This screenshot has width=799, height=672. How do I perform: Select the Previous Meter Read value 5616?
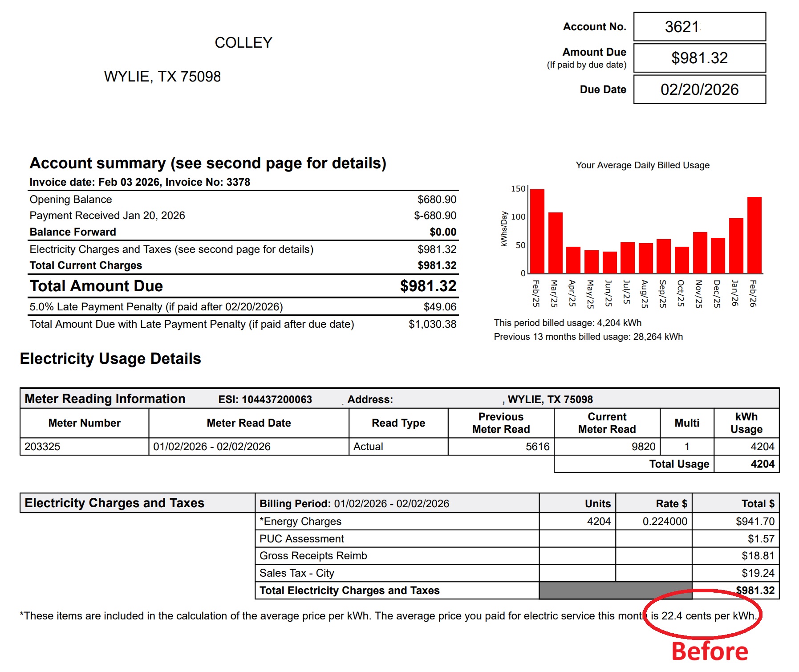pos(537,447)
